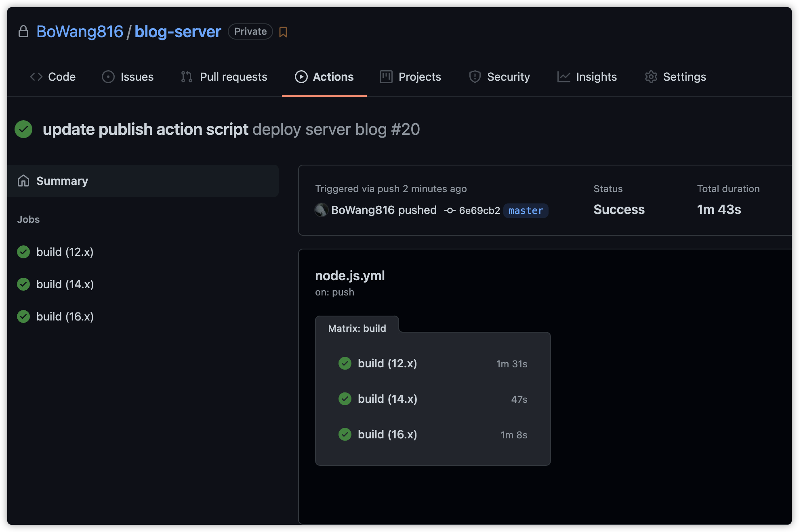Open the Issues tab

(128, 77)
